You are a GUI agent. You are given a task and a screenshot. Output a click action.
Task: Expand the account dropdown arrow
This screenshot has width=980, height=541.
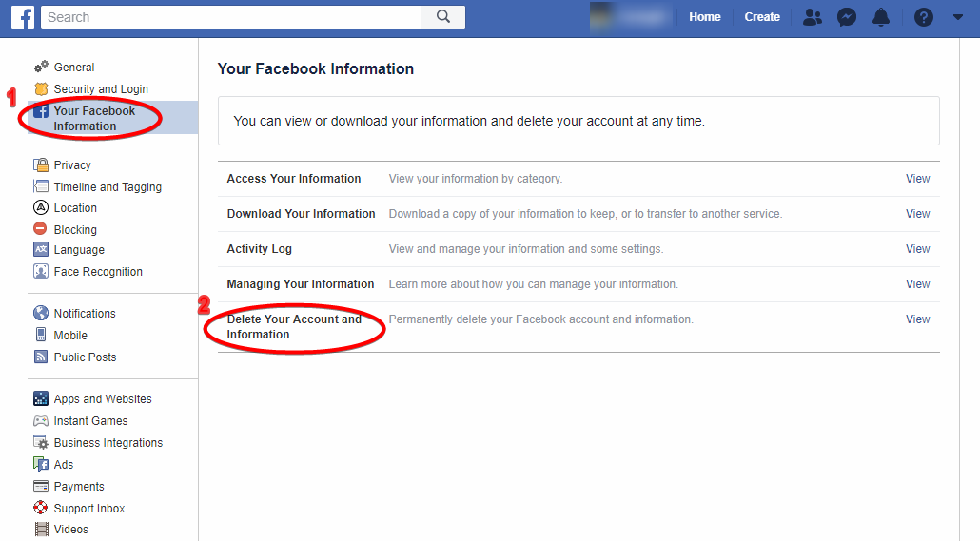[x=957, y=17]
